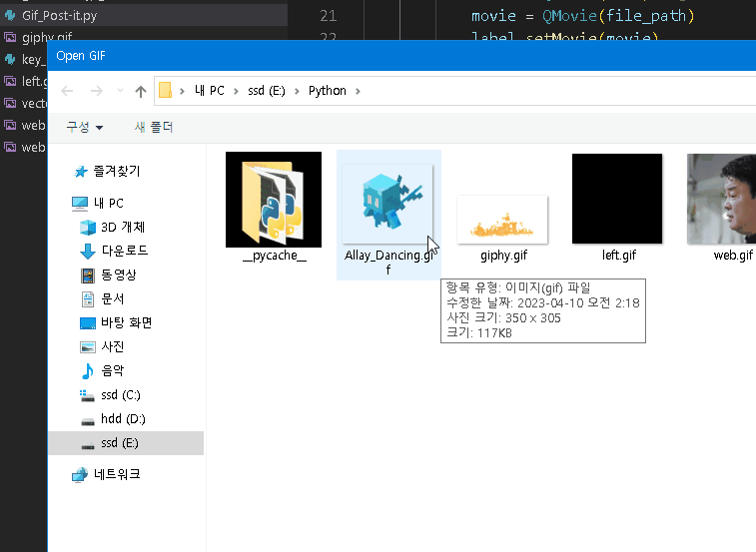Open 사진 folder in sidebar

102,346
